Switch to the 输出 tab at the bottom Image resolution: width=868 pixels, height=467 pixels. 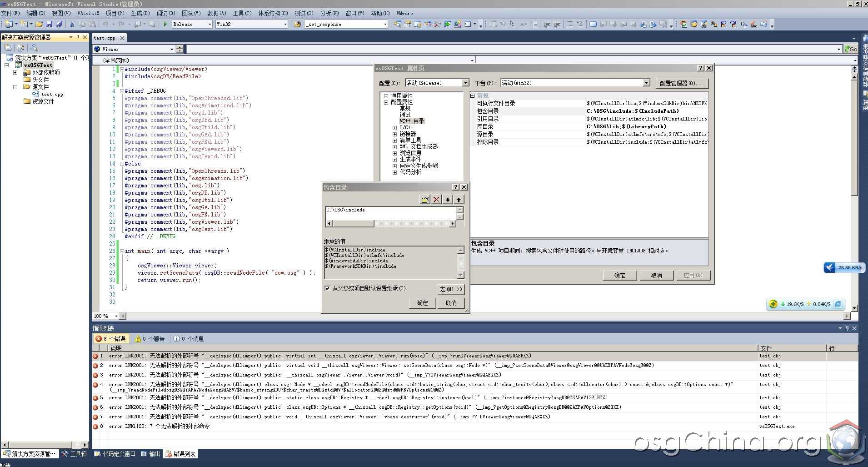pyautogui.click(x=150, y=454)
